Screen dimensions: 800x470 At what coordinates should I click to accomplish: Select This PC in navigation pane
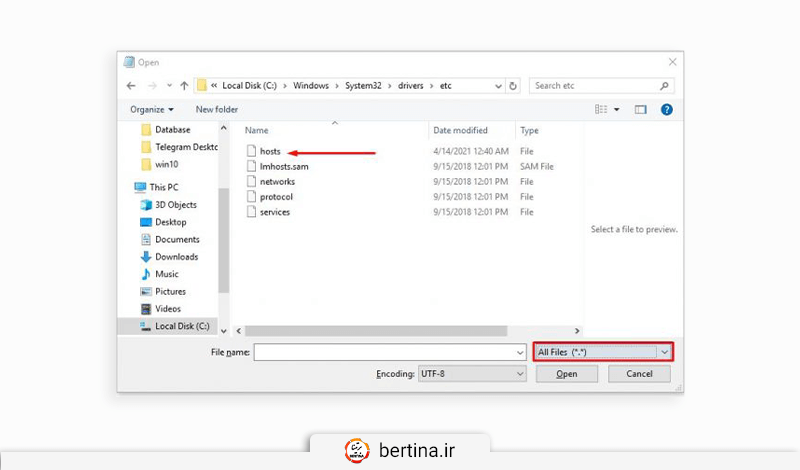tap(156, 187)
